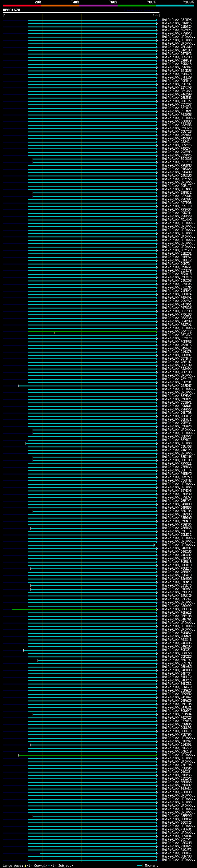The height and width of the screenshot is (868, 197).
Task: Select hit UniRef100_A7SRV8
Action: (x=177, y=33)
